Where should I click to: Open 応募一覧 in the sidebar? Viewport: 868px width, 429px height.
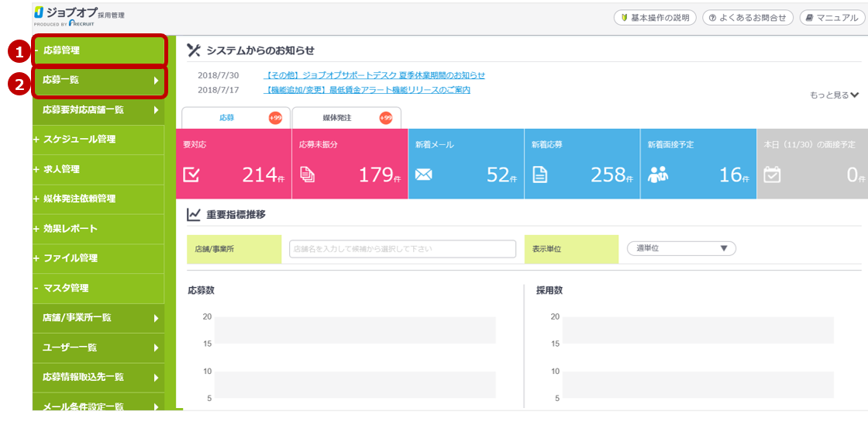point(98,80)
